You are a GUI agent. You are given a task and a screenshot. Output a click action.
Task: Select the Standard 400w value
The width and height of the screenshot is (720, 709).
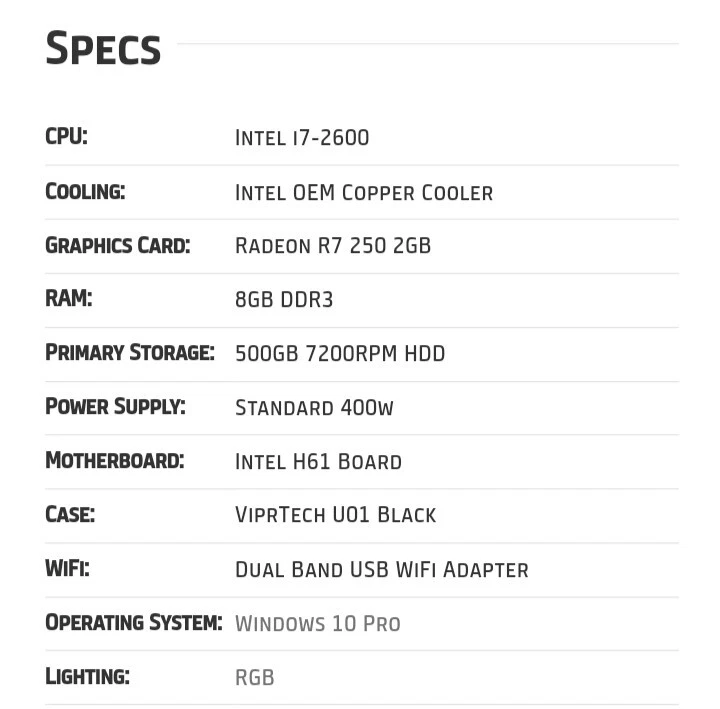[x=314, y=408]
